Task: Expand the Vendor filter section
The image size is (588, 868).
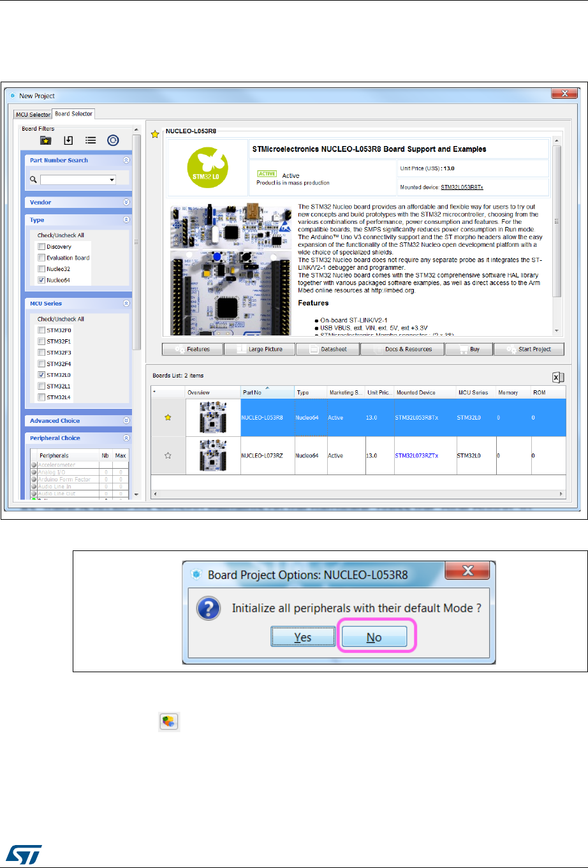Action: pyautogui.click(x=126, y=202)
